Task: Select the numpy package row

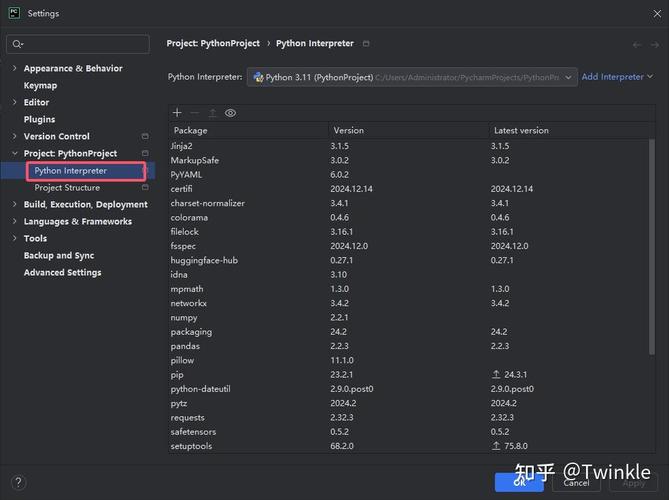Action: coord(409,317)
